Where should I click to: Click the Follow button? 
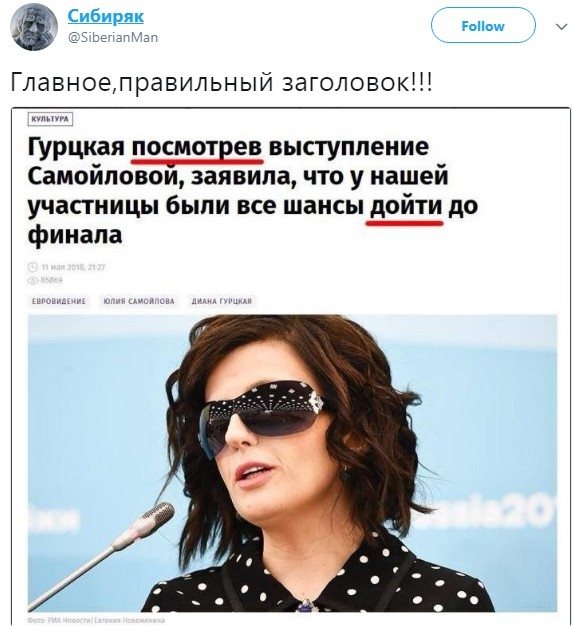483,26
